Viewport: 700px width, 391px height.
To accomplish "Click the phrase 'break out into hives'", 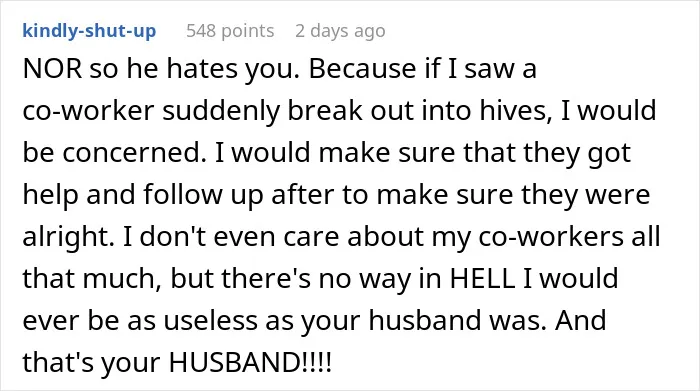I will click(x=417, y=111).
